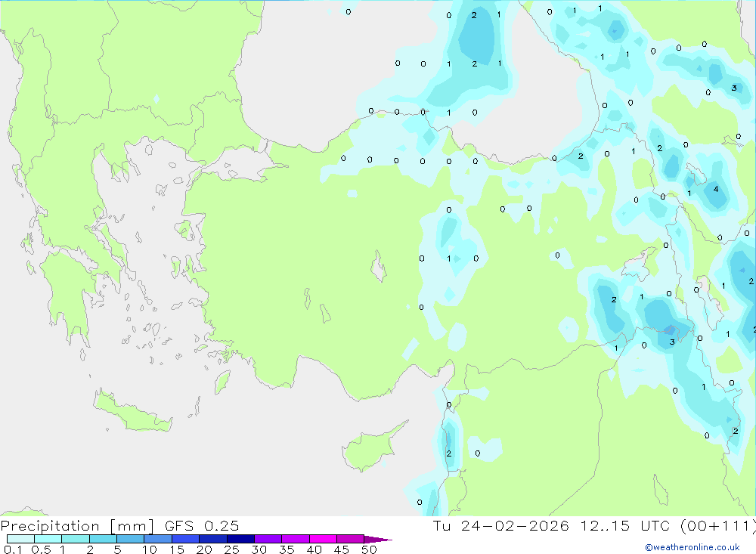756x554 pixels.
Task: Click the "30" legend scale label
Action: [x=259, y=549]
